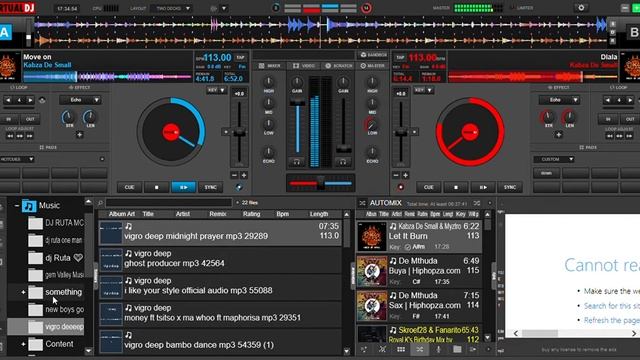Toggle deck A SYNC button

[x=211, y=187]
